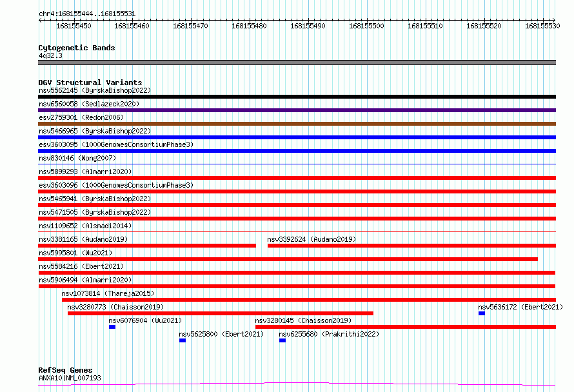The image size is (574, 392).
Task: Click ruler position 168155520
Action: (x=484, y=26)
